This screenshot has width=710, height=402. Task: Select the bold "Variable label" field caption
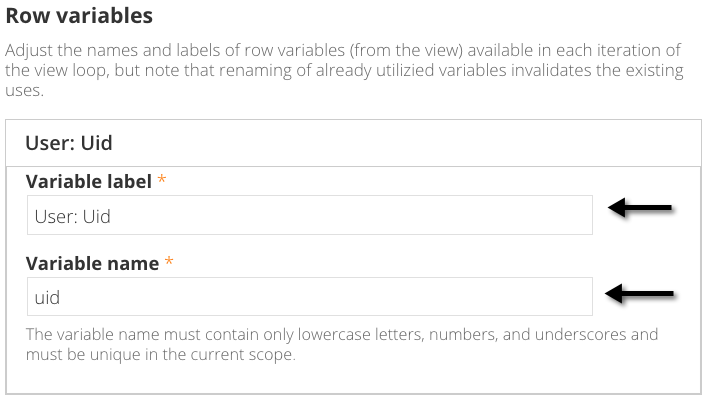(x=89, y=182)
